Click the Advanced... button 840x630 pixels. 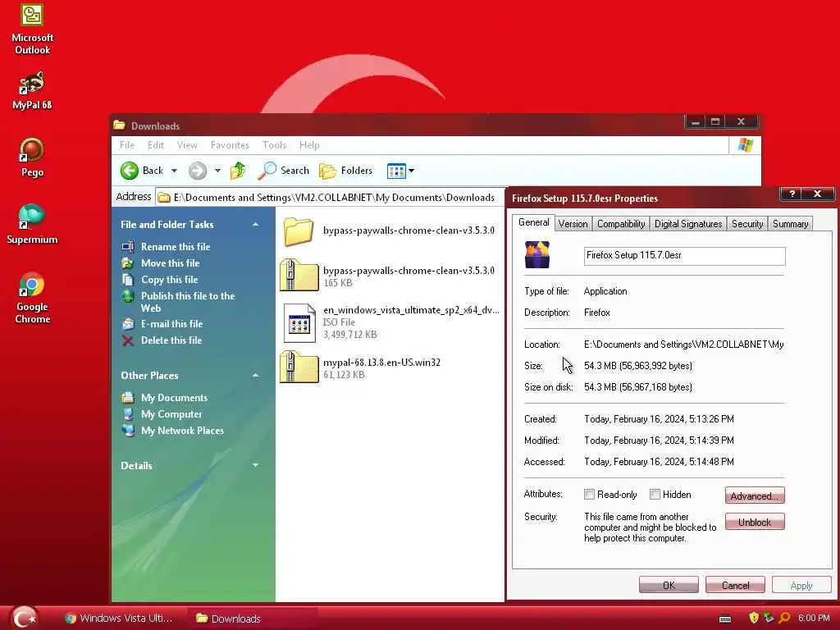[755, 495]
